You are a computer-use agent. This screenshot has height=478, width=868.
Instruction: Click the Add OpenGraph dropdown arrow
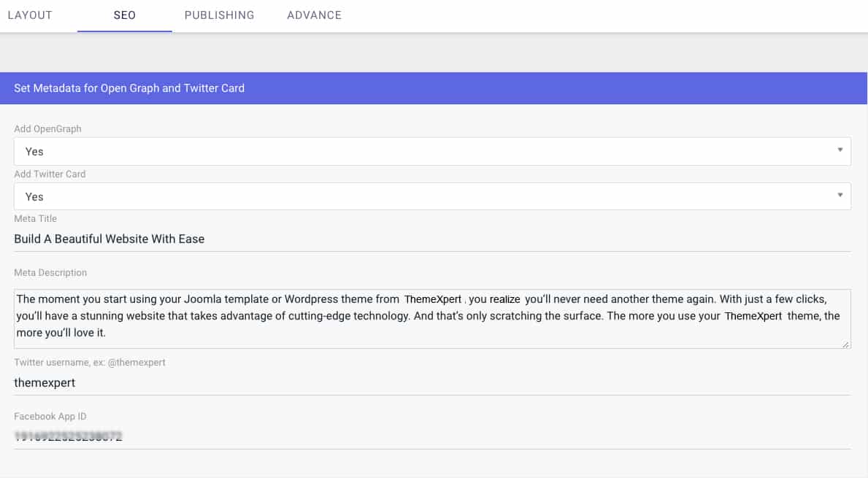(x=839, y=151)
